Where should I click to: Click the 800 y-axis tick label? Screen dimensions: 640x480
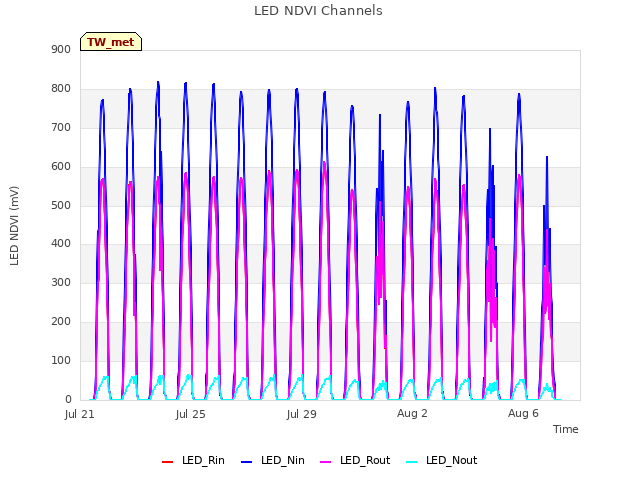(x=61, y=89)
